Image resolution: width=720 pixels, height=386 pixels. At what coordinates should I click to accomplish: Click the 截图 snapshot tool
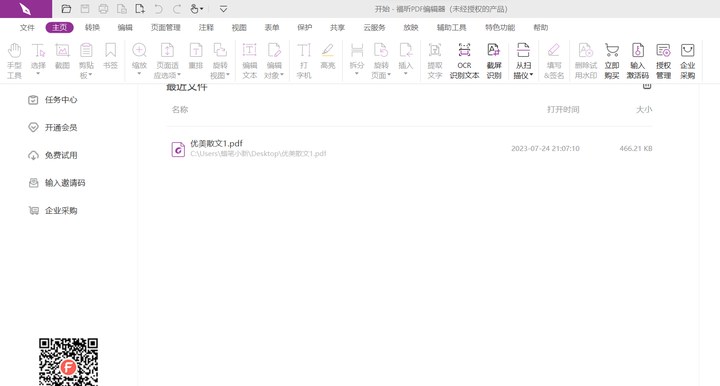point(62,56)
